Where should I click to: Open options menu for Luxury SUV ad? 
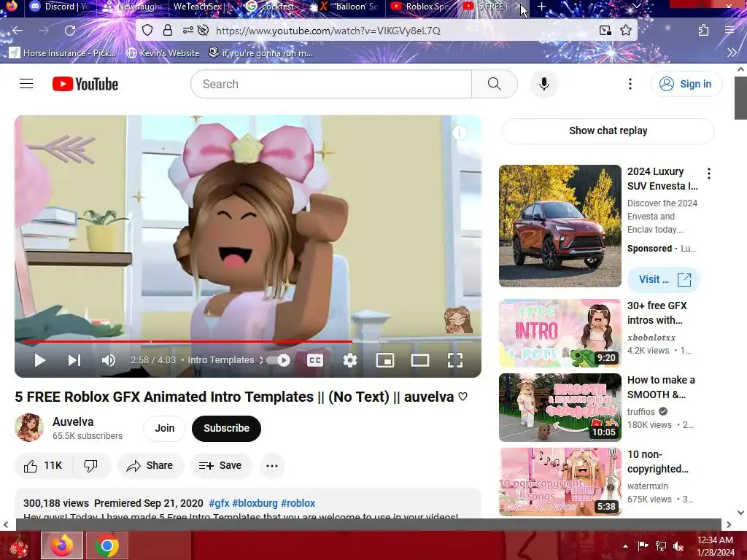(709, 174)
